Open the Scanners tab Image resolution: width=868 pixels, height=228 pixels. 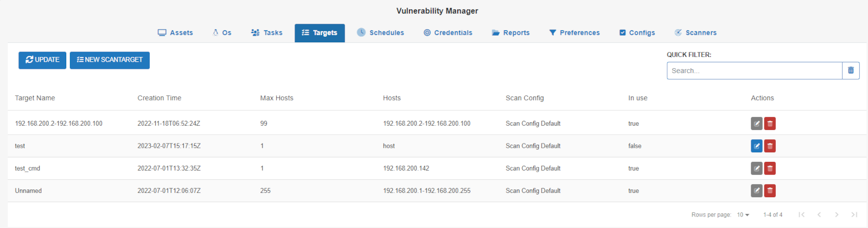[695, 32]
